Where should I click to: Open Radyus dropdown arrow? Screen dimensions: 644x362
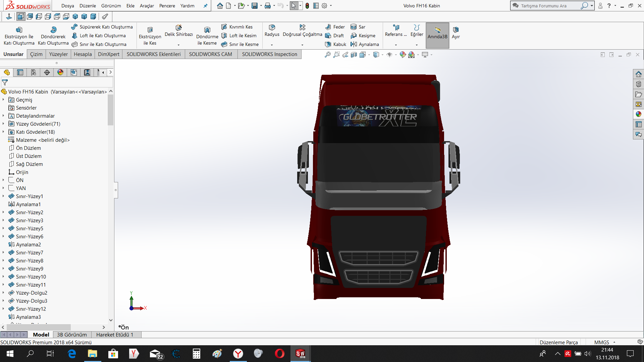(272, 45)
